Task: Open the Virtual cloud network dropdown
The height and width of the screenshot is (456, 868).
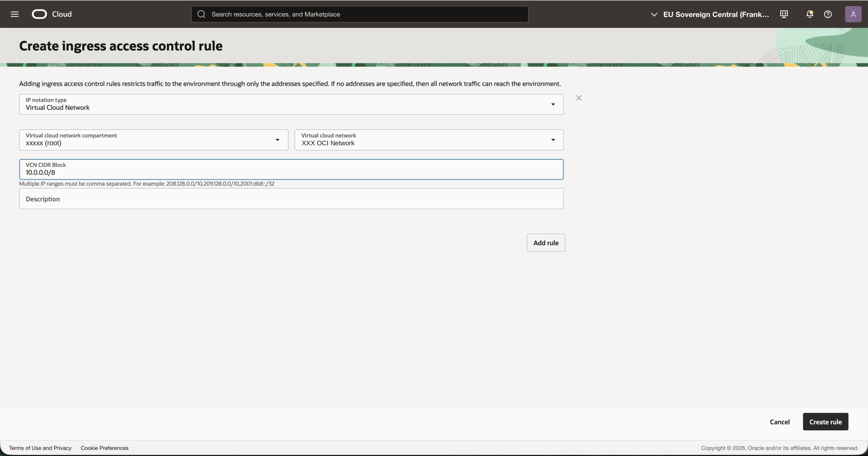Action: click(x=429, y=140)
